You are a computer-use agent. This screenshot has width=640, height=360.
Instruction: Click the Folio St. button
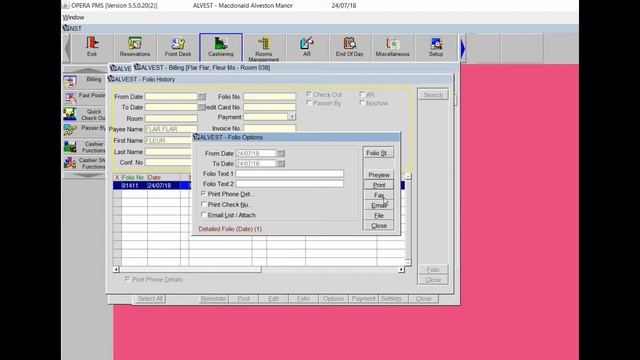pos(378,153)
